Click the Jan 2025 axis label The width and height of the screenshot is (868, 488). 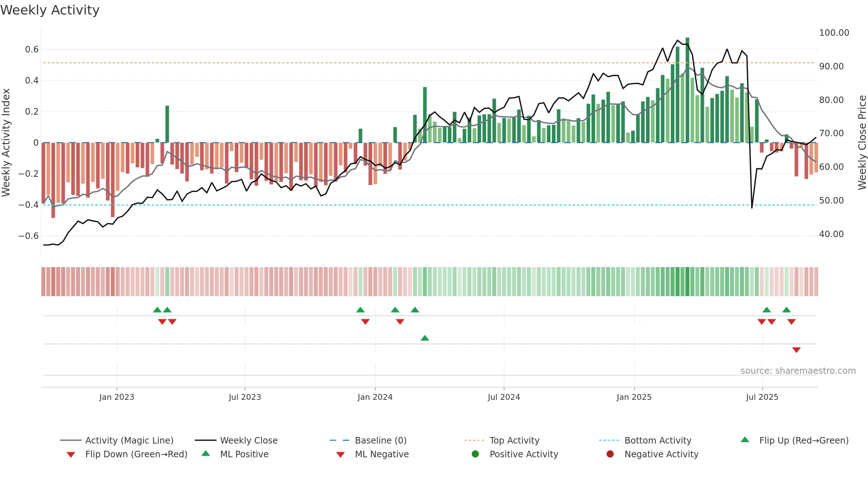[x=634, y=397]
